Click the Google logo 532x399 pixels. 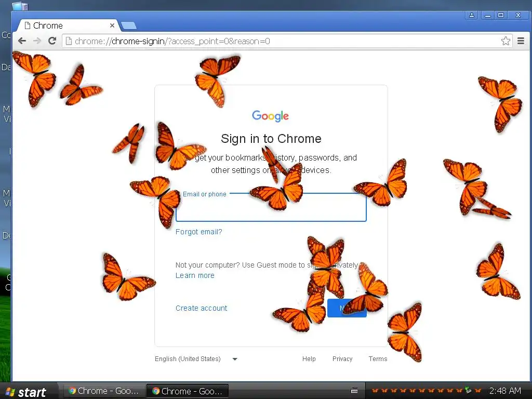(x=270, y=116)
